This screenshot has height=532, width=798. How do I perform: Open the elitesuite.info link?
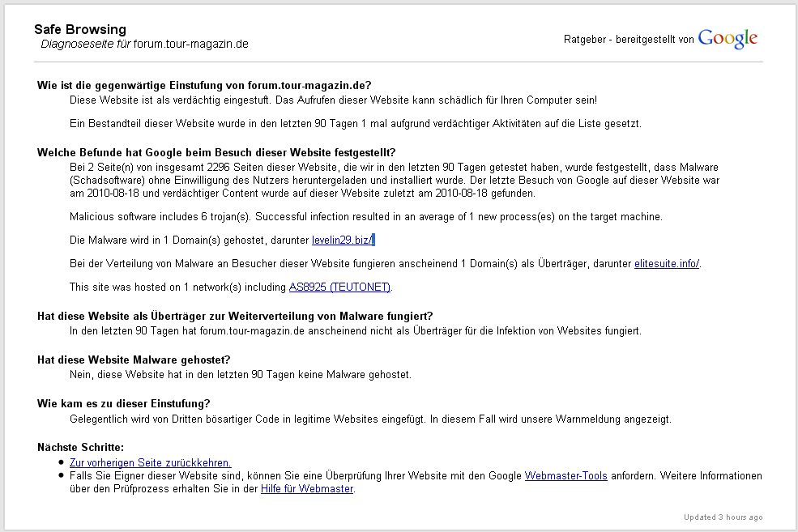point(667,263)
